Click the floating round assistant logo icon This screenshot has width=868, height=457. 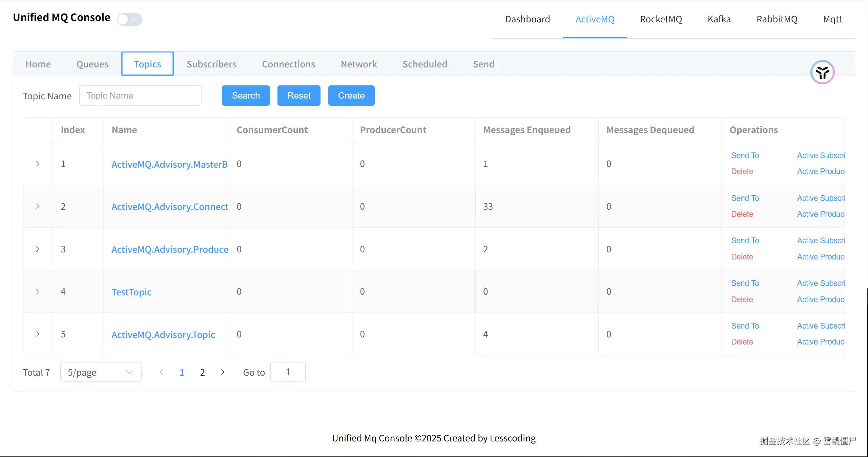coord(822,72)
